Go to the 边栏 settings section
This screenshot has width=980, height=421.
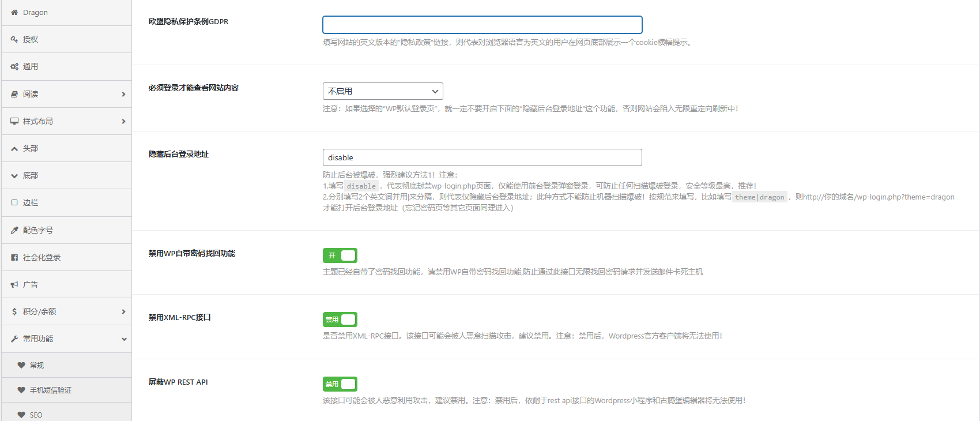pos(31,202)
